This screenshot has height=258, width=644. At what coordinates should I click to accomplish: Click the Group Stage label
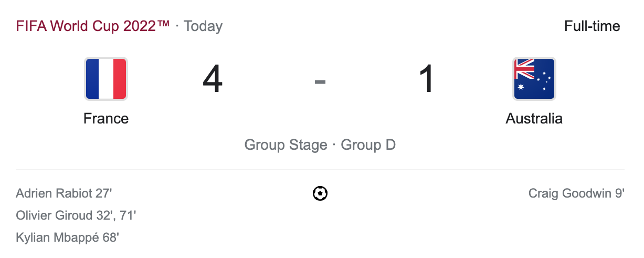click(286, 145)
